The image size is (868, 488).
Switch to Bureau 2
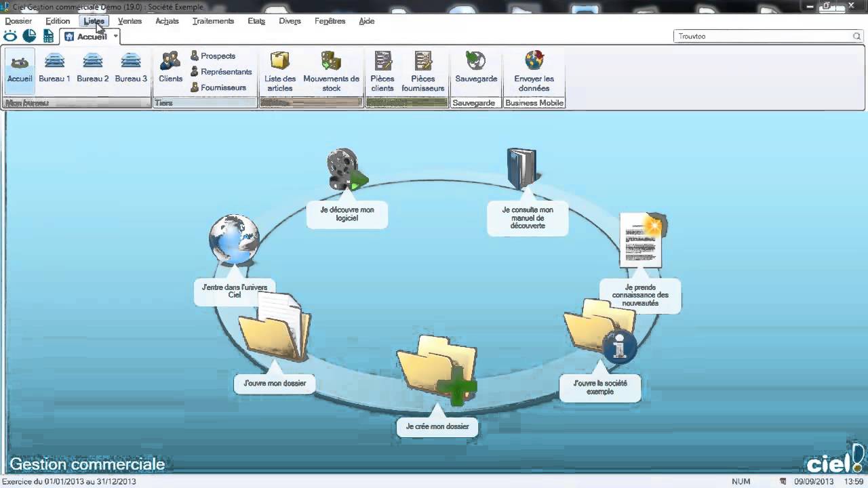pos(93,68)
